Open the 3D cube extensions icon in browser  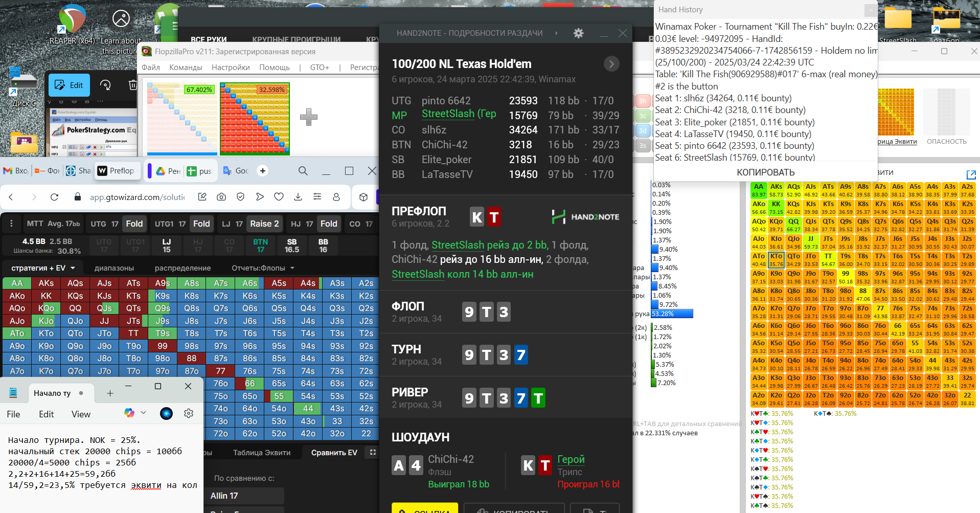[x=363, y=197]
